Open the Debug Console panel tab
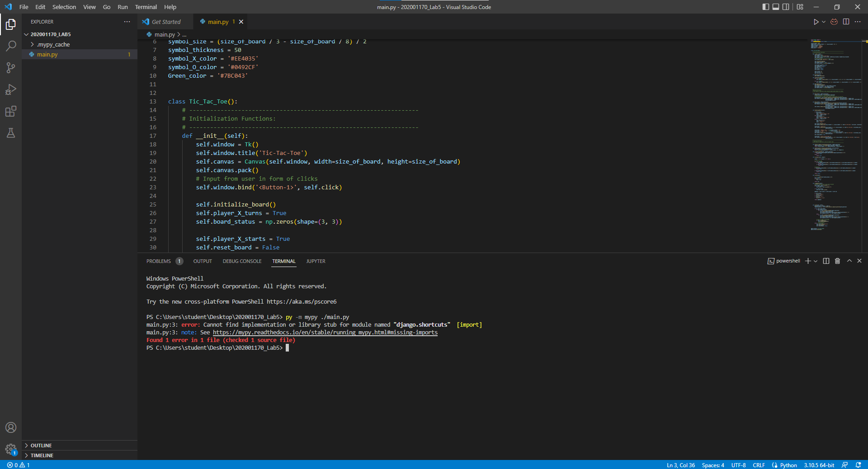Viewport: 868px width, 469px height. coord(242,261)
